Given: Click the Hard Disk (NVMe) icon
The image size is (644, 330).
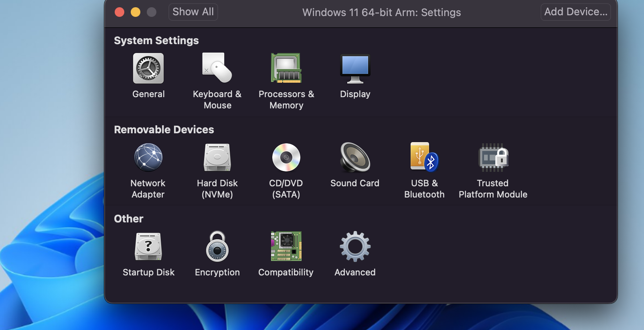Looking at the screenshot, I should pos(217,158).
